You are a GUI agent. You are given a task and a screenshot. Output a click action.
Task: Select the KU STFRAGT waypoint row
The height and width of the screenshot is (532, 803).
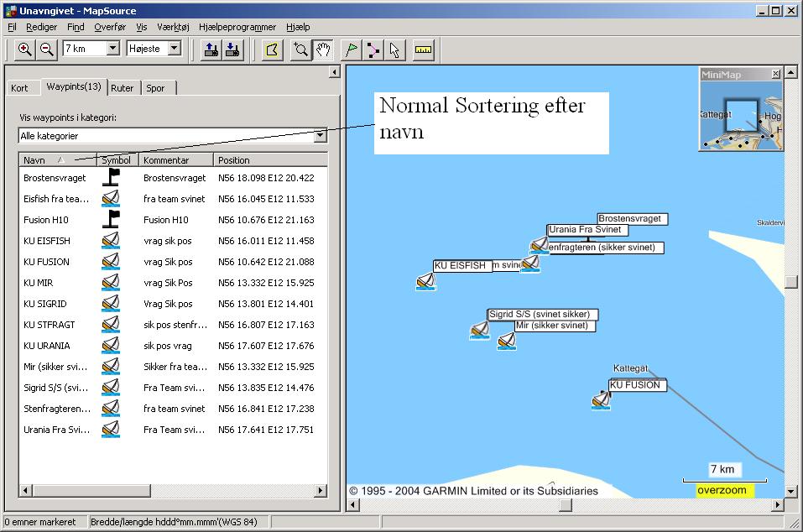[173, 325]
